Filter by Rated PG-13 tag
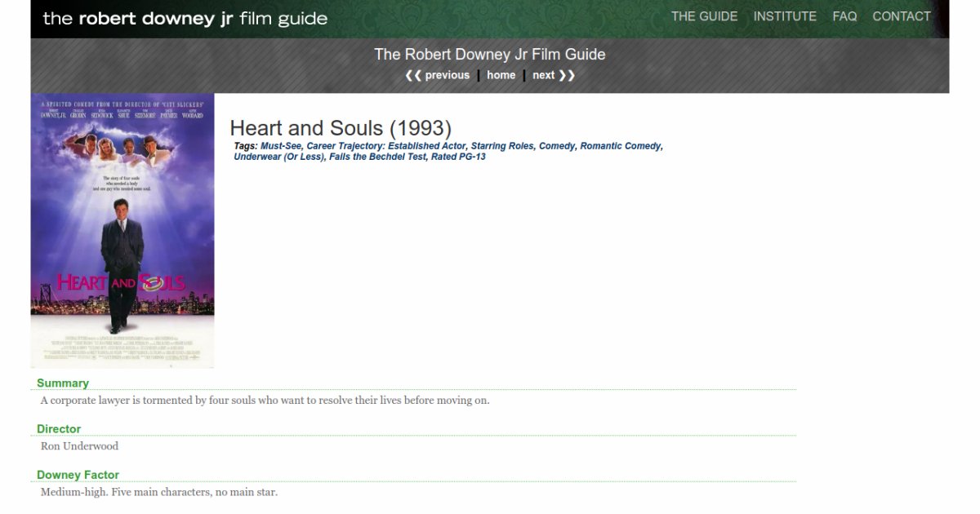980x514 pixels. pyautogui.click(x=458, y=157)
